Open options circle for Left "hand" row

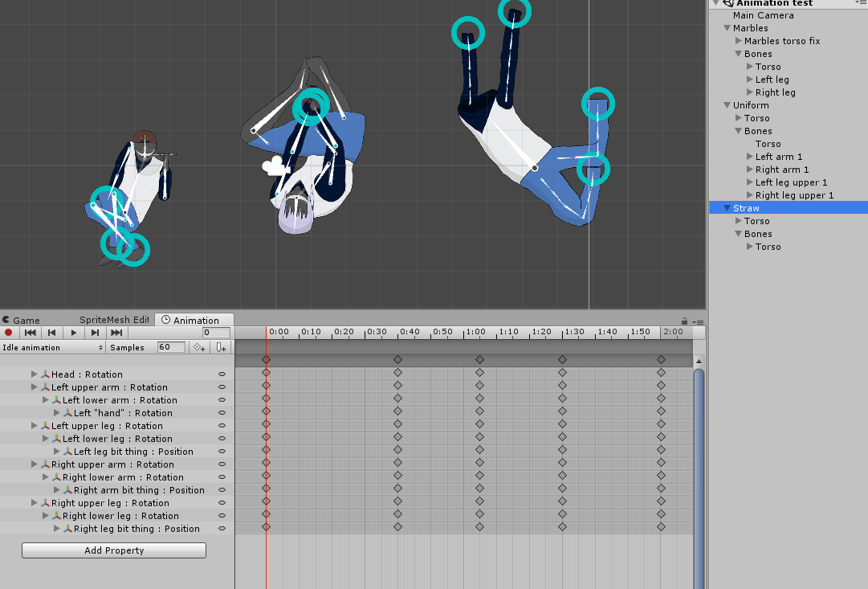pyautogui.click(x=222, y=413)
